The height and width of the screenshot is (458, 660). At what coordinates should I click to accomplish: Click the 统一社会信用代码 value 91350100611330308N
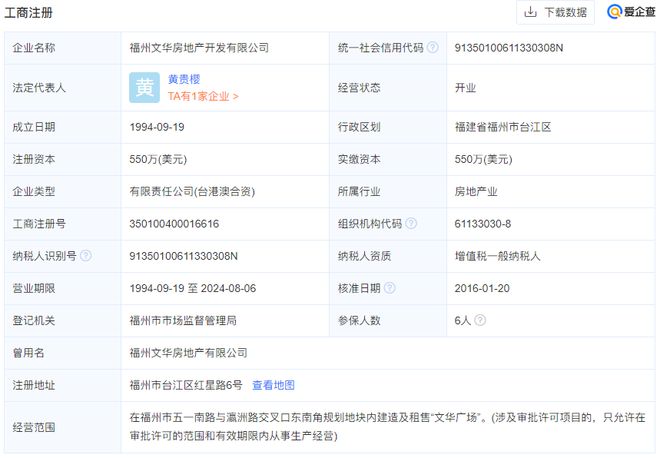click(510, 47)
